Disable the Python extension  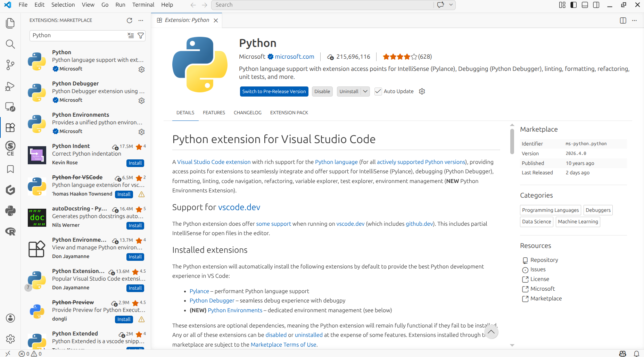click(x=322, y=91)
